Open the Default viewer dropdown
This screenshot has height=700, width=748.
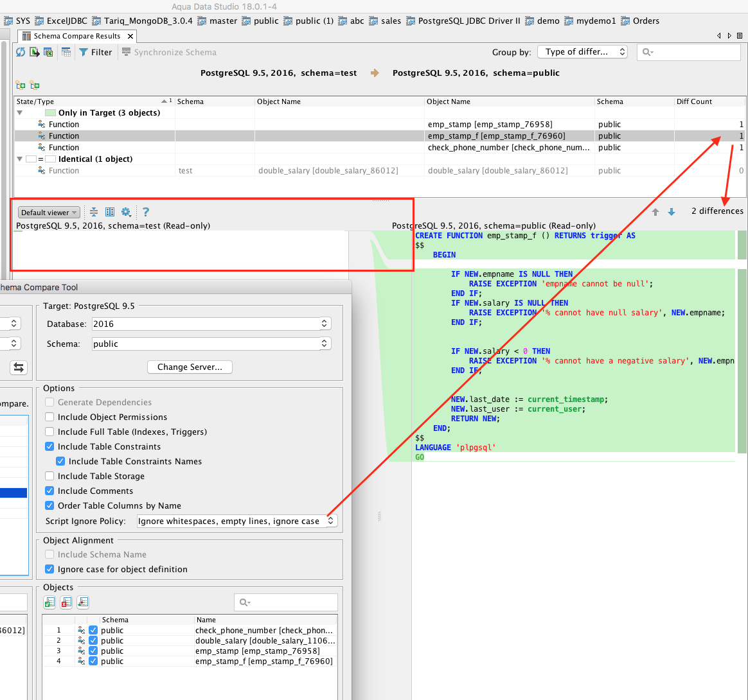[49, 213]
